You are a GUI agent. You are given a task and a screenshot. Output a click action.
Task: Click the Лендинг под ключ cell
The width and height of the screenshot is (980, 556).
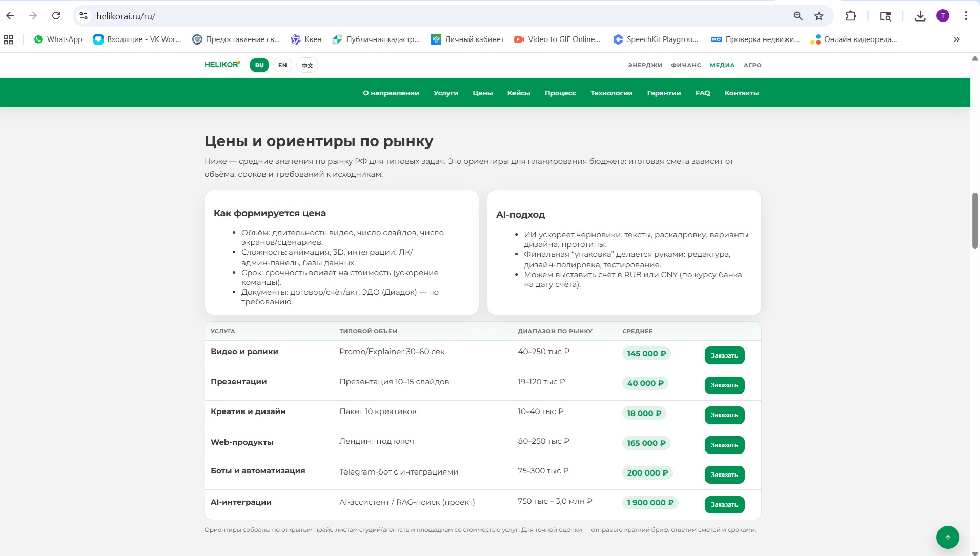click(x=377, y=441)
